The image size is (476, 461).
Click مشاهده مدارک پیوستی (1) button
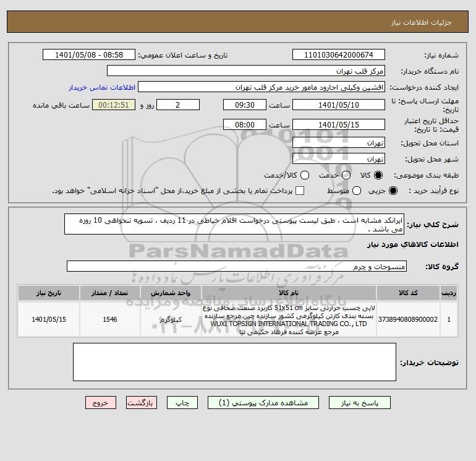[263, 403]
